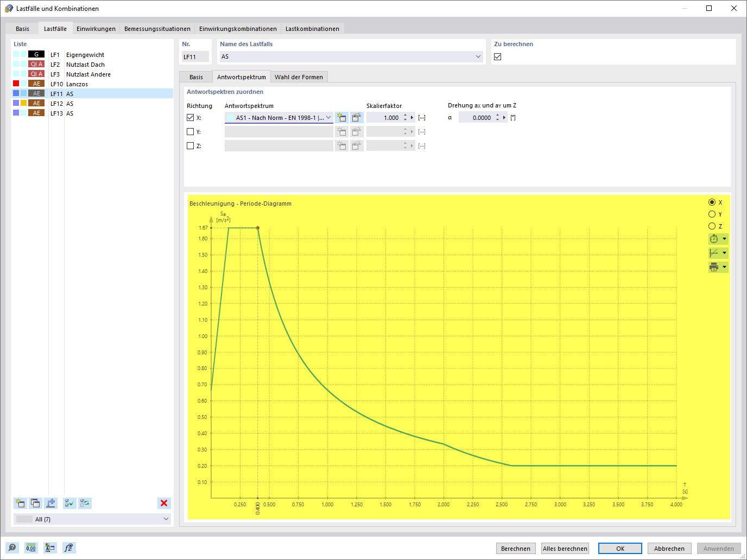Open the Bemessungssituationen tab
The width and height of the screenshot is (747, 560).
tap(157, 29)
